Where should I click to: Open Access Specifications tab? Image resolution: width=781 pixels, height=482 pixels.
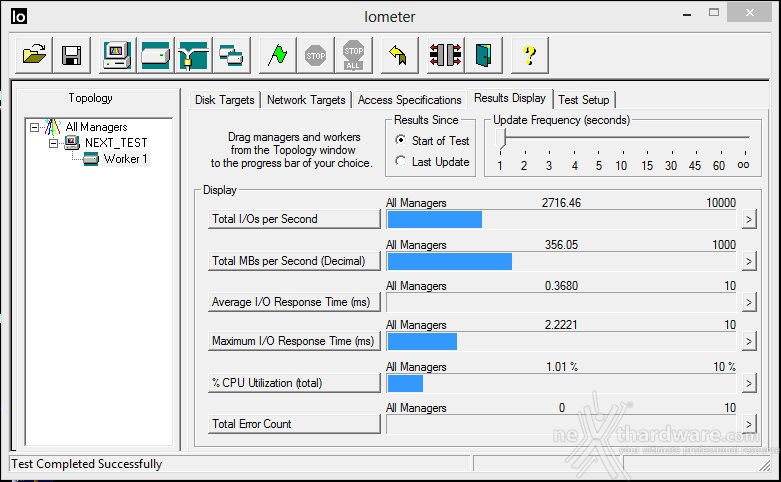[409, 100]
